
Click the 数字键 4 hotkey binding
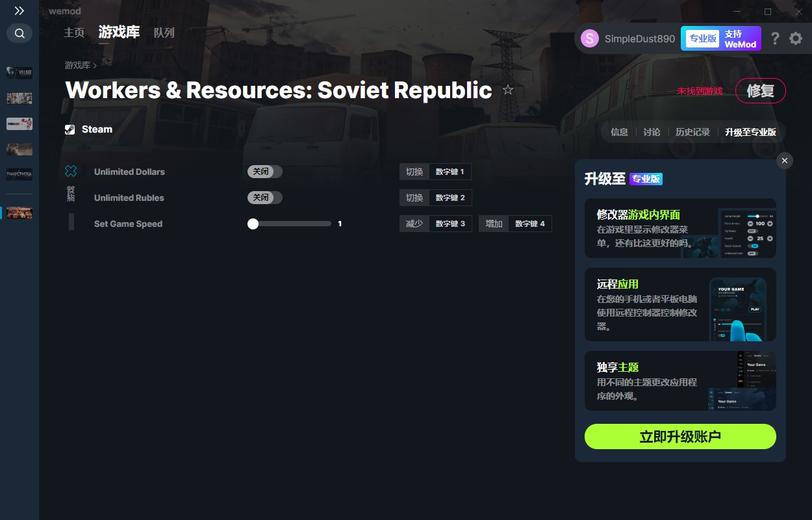point(530,224)
